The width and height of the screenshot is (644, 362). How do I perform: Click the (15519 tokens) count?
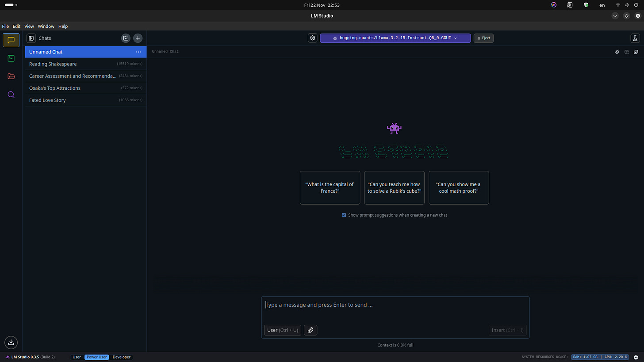point(130,64)
